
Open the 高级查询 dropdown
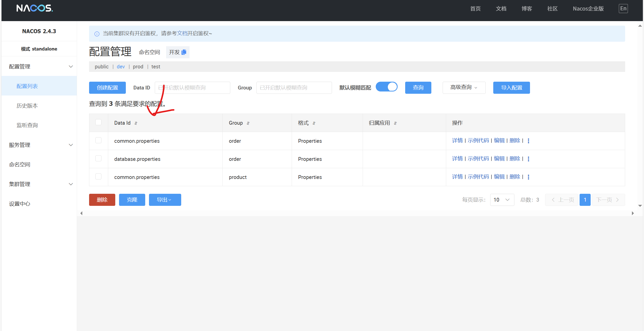pyautogui.click(x=464, y=87)
